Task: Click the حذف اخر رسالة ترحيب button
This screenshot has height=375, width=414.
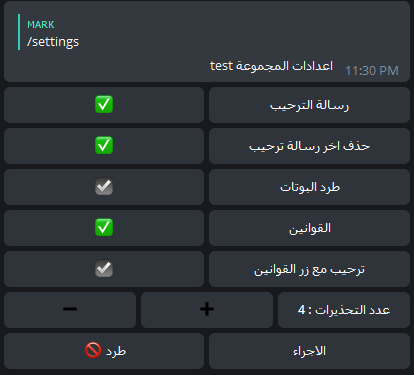Action: pos(309,146)
